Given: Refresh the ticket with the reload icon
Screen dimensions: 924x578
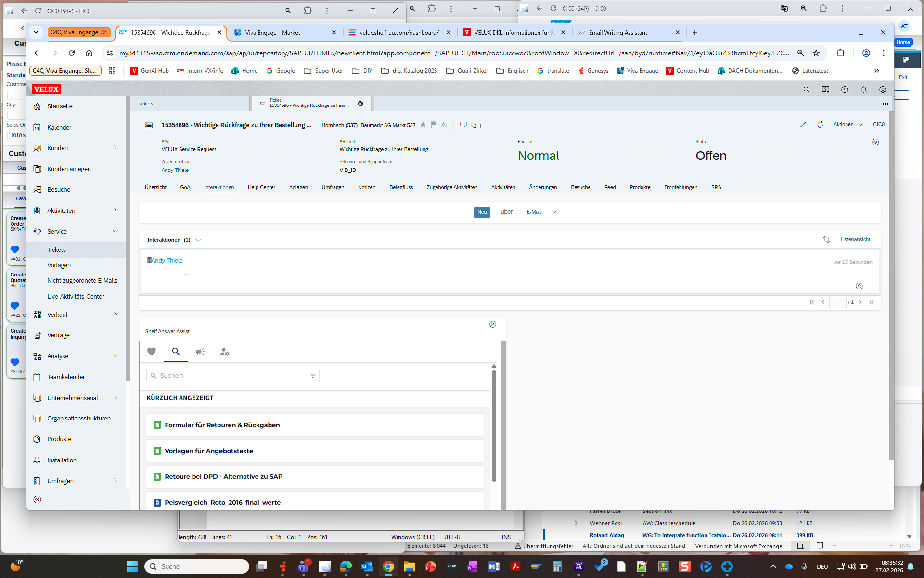Looking at the screenshot, I should click(820, 125).
